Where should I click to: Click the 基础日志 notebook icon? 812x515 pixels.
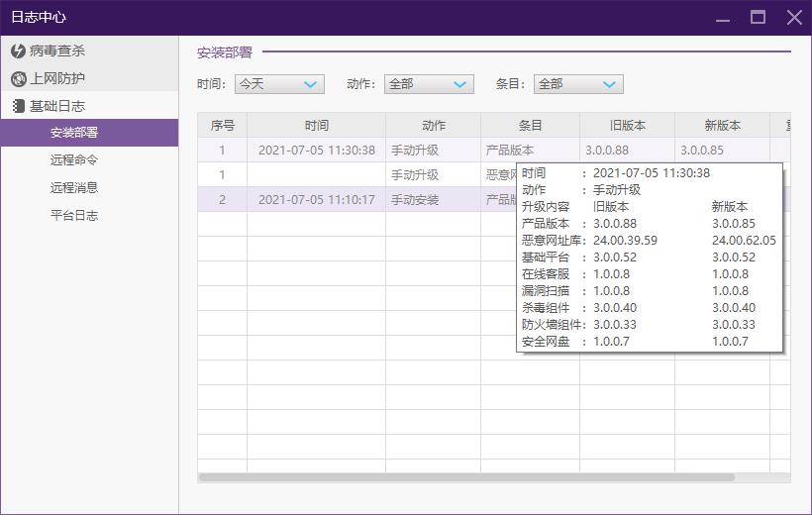(18, 106)
